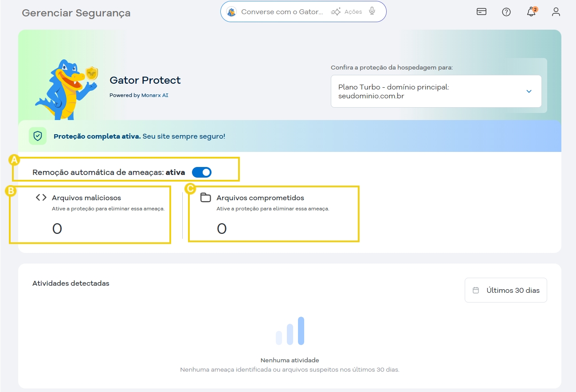Click the billing card icon in the header
This screenshot has height=392, width=576.
click(x=481, y=12)
